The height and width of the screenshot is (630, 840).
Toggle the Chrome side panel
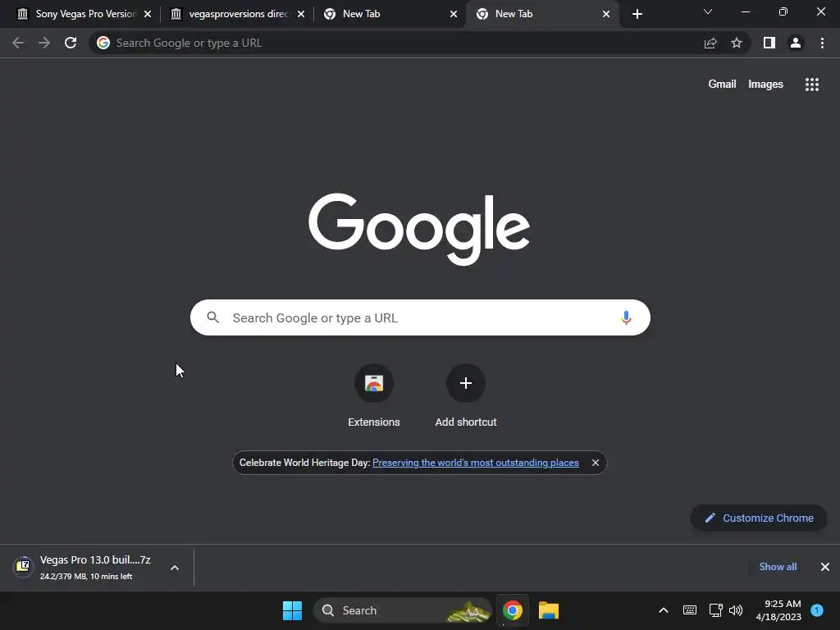[x=769, y=43]
